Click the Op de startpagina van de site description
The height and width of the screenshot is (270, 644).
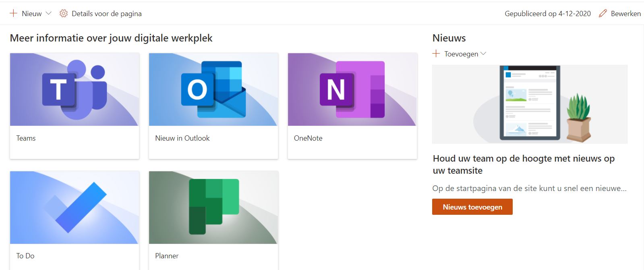529,188
